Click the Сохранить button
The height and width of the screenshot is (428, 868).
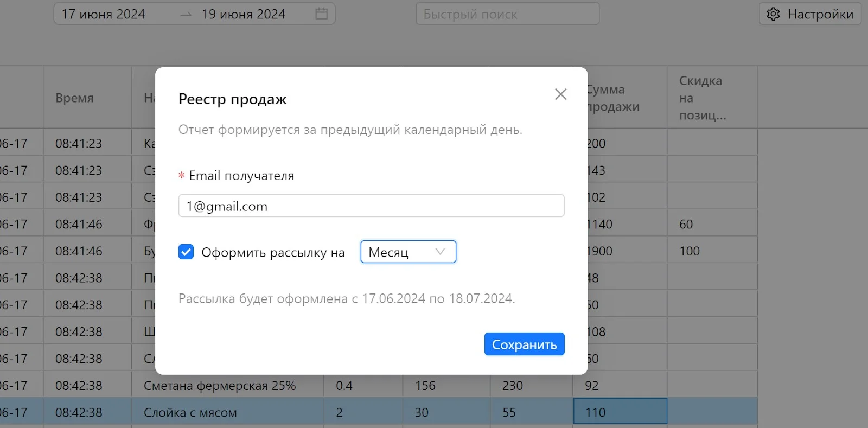point(524,344)
